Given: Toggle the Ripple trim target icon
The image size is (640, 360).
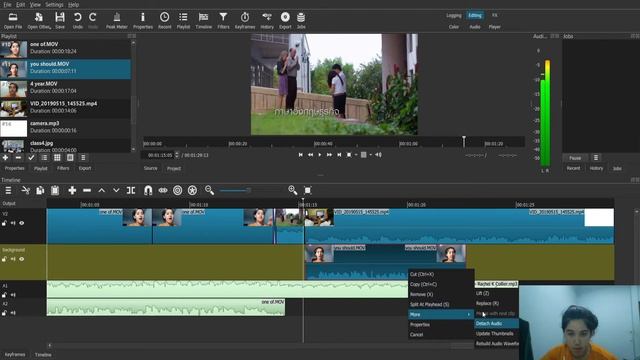Looking at the screenshot, I should tap(178, 190).
